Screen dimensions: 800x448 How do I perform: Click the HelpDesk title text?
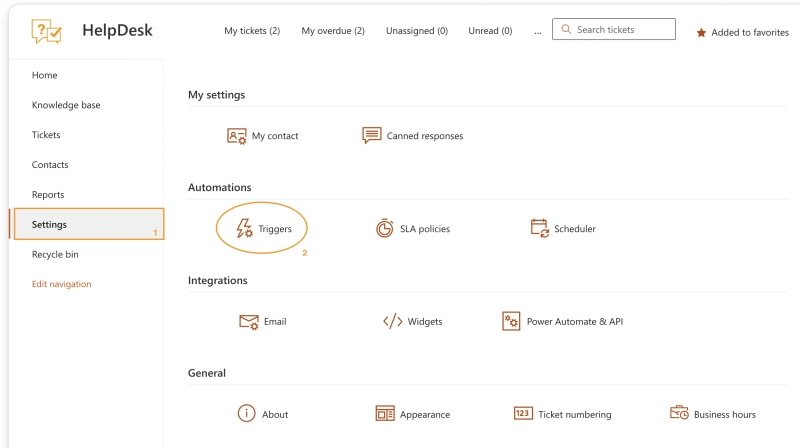click(117, 31)
